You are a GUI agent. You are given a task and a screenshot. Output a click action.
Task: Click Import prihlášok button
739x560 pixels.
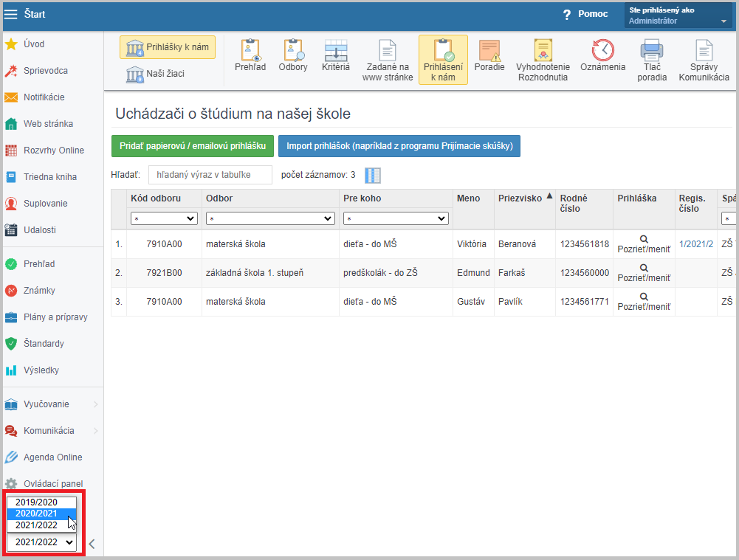[399, 146]
